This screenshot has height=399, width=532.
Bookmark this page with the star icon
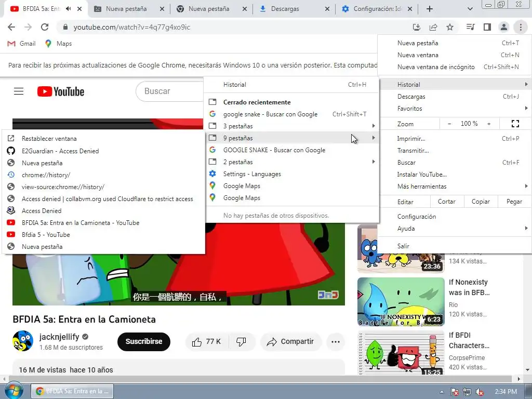pos(450,27)
